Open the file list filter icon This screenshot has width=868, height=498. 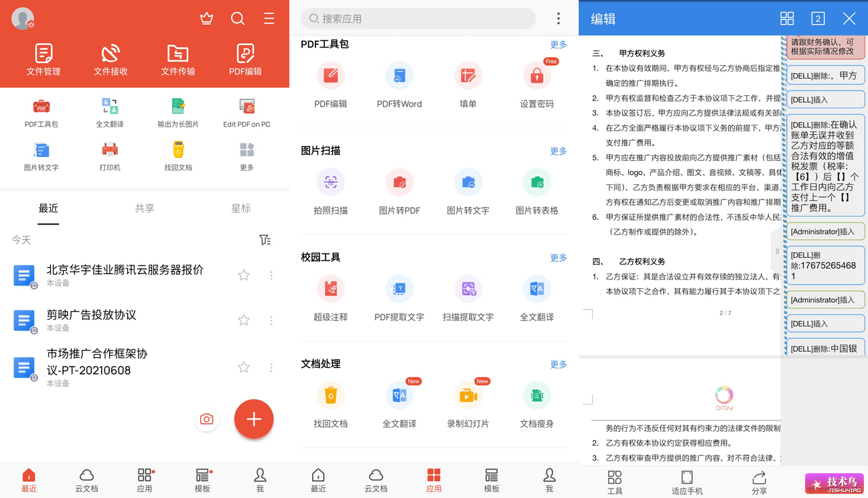[265, 240]
